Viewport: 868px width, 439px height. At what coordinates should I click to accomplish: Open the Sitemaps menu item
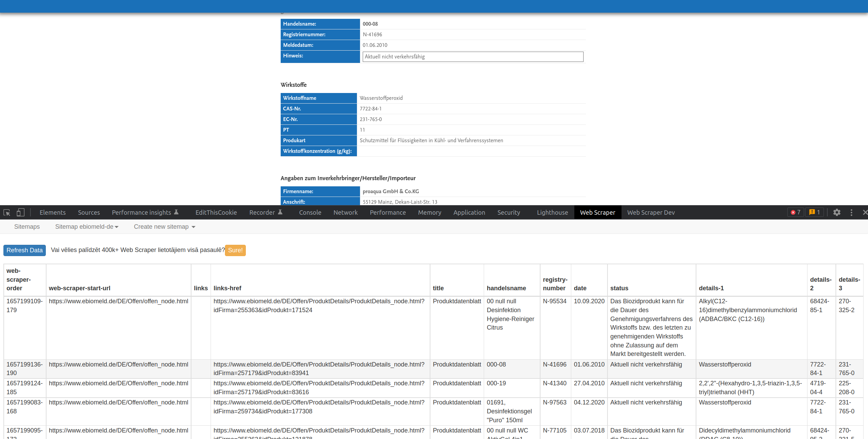click(27, 227)
